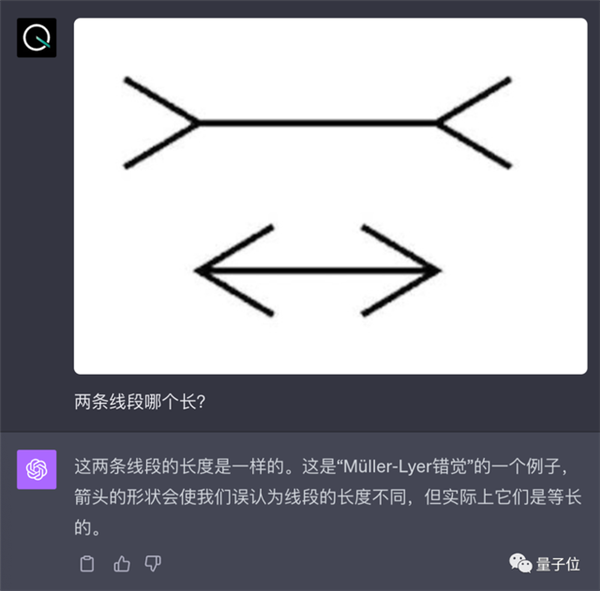The height and width of the screenshot is (591, 600).
Task: Click the 量子位 watermark text
Action: [x=558, y=564]
